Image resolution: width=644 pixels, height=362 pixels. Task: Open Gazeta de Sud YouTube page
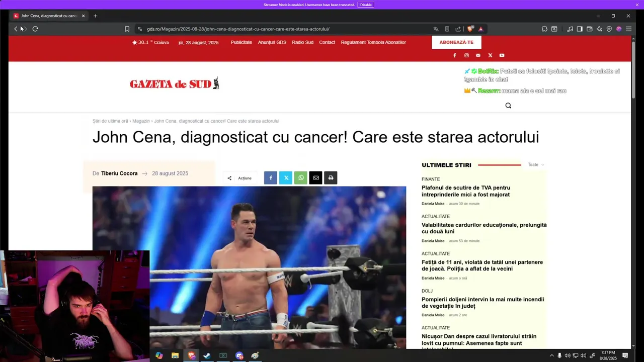[502, 55]
